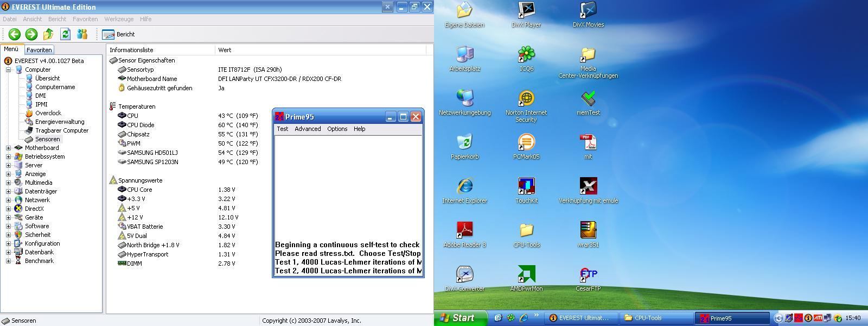Switch to the Favoriten tab in sidebar
Screen dimensions: 868x326
(x=39, y=49)
